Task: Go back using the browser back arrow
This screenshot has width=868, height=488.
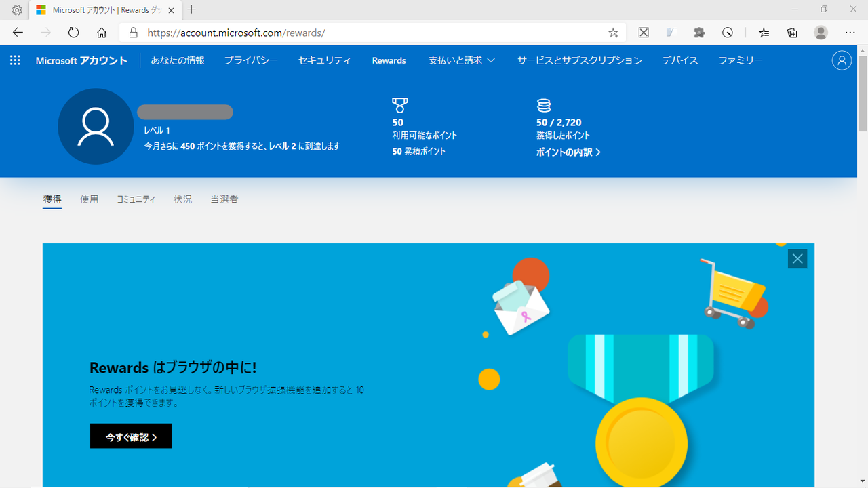Action: tap(18, 33)
